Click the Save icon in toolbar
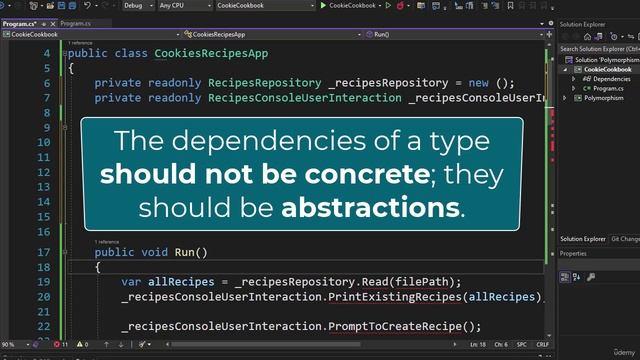640x360 pixels. point(61,6)
